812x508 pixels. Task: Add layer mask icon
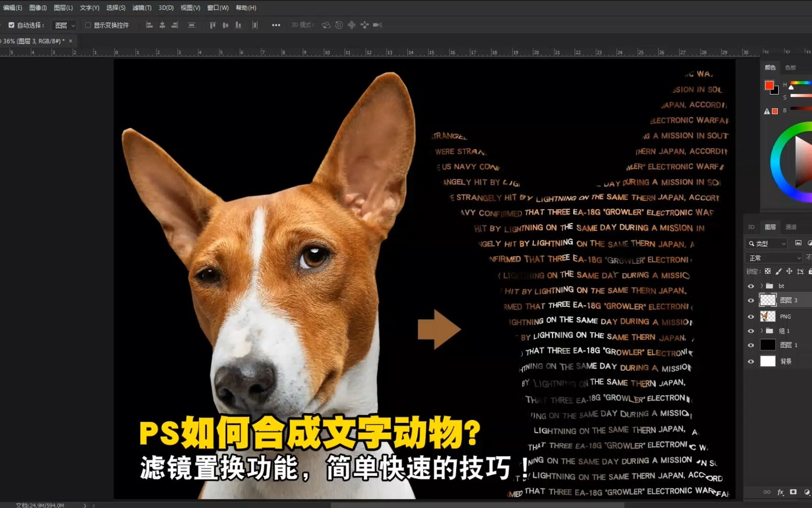pyautogui.click(x=793, y=492)
